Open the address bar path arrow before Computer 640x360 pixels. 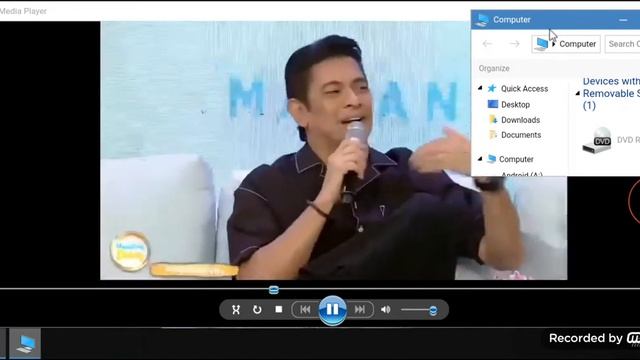(554, 44)
